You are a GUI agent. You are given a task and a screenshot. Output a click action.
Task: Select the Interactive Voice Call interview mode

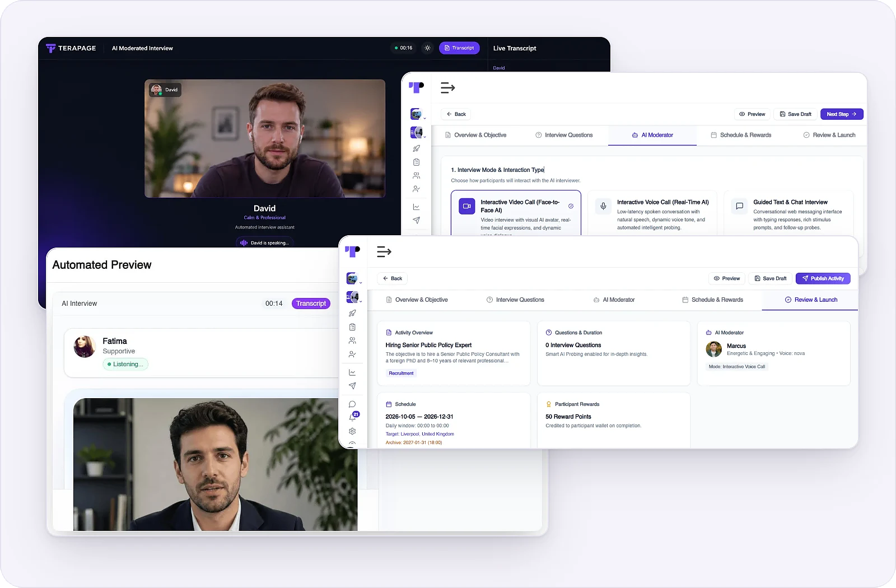(x=652, y=213)
